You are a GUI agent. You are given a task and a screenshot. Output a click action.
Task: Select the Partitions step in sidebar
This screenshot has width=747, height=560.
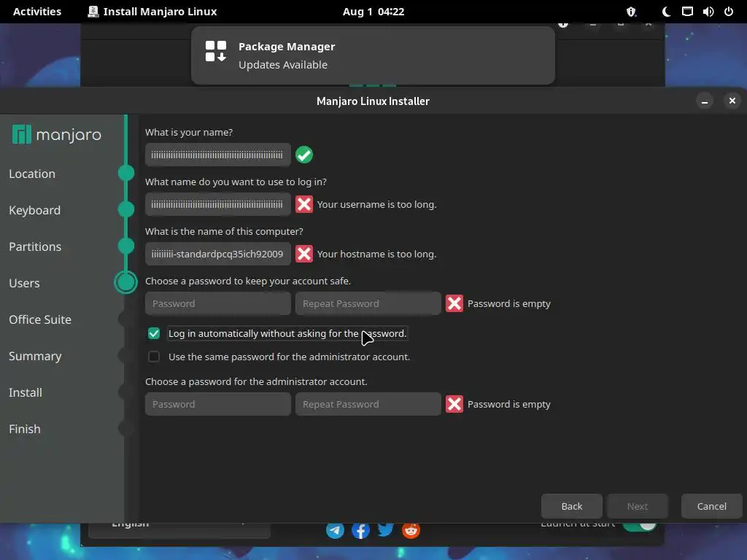point(35,246)
